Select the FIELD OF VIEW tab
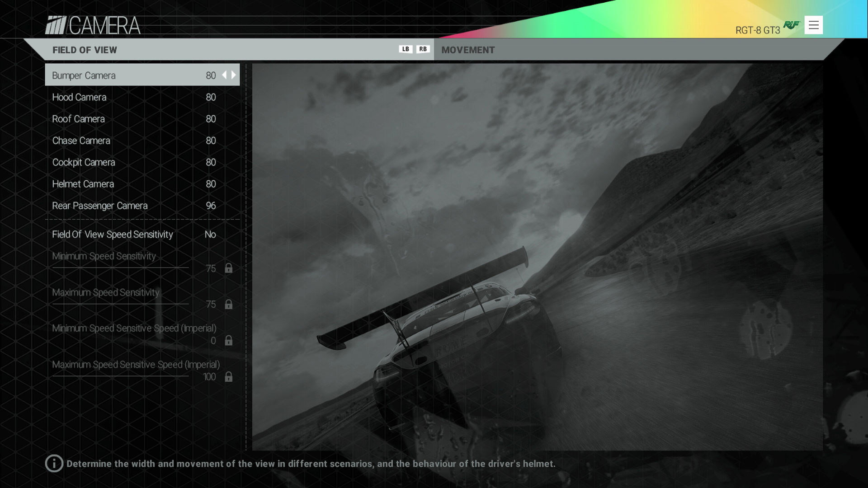The width and height of the screenshot is (868, 488). [84, 50]
